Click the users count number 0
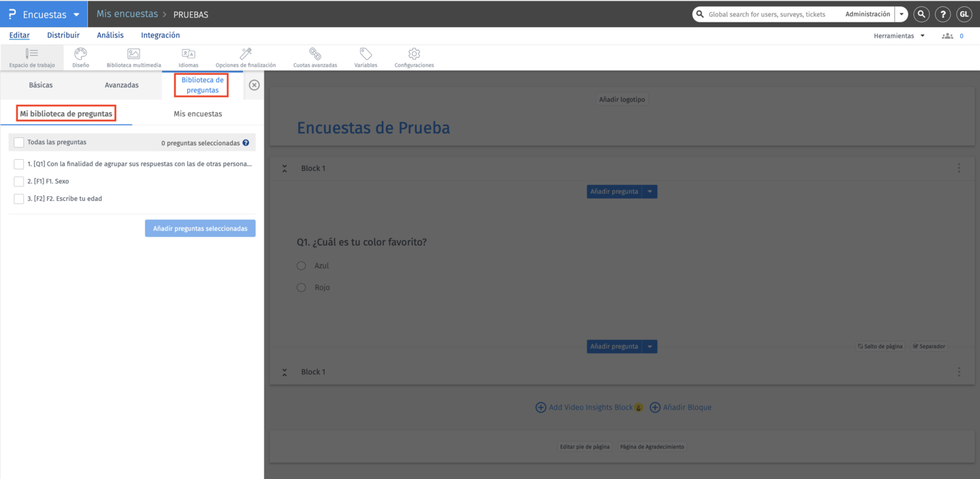This screenshot has height=479, width=980. pyautogui.click(x=962, y=36)
